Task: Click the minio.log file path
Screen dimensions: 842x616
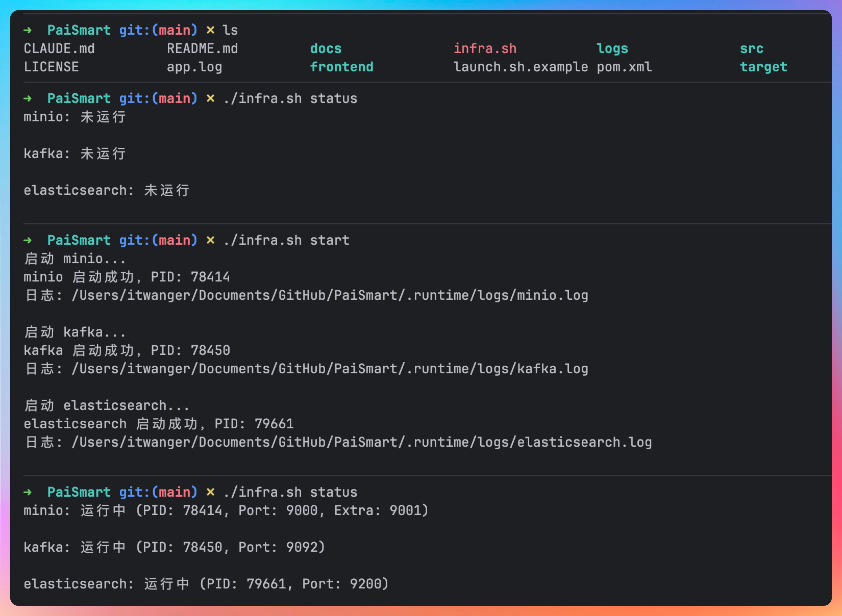Action: [329, 295]
